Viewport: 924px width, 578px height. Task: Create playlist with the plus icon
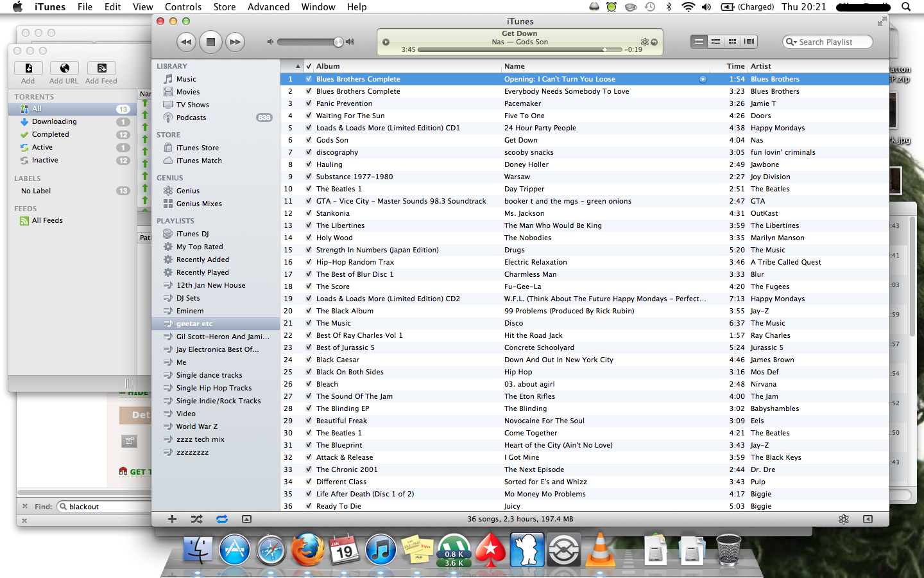[x=172, y=519]
